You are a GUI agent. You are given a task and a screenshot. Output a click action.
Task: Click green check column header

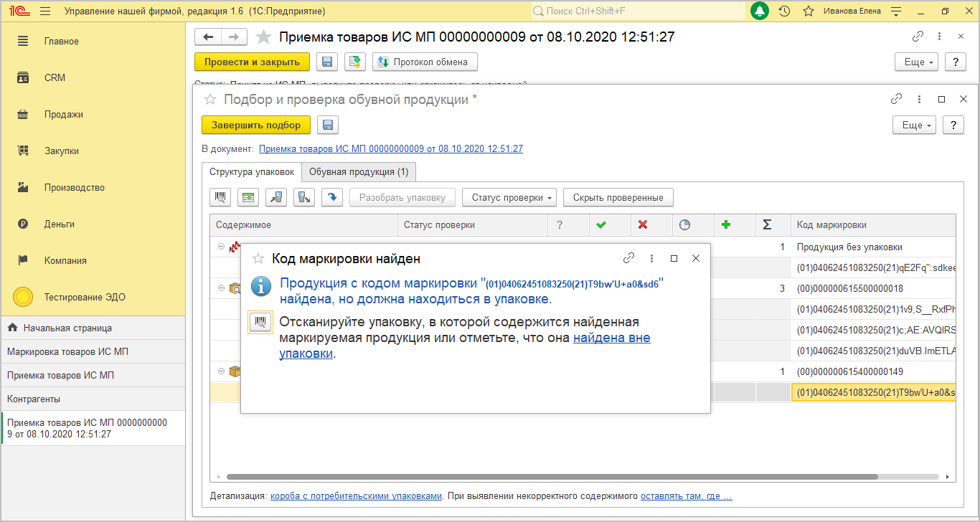click(611, 225)
